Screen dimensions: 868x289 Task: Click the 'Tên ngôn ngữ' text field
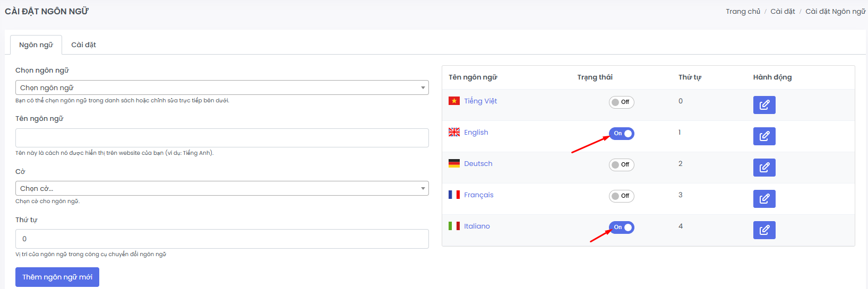point(222,138)
